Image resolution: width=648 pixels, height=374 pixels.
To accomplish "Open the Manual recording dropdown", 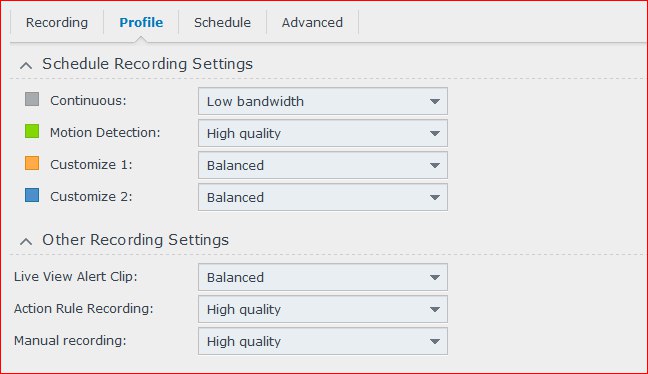I will click(x=323, y=341).
